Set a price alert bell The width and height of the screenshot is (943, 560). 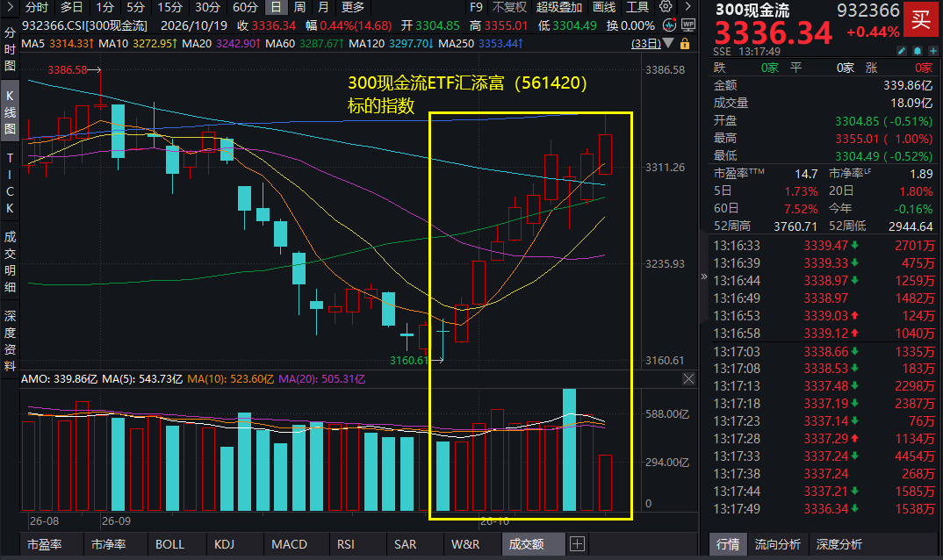click(918, 51)
